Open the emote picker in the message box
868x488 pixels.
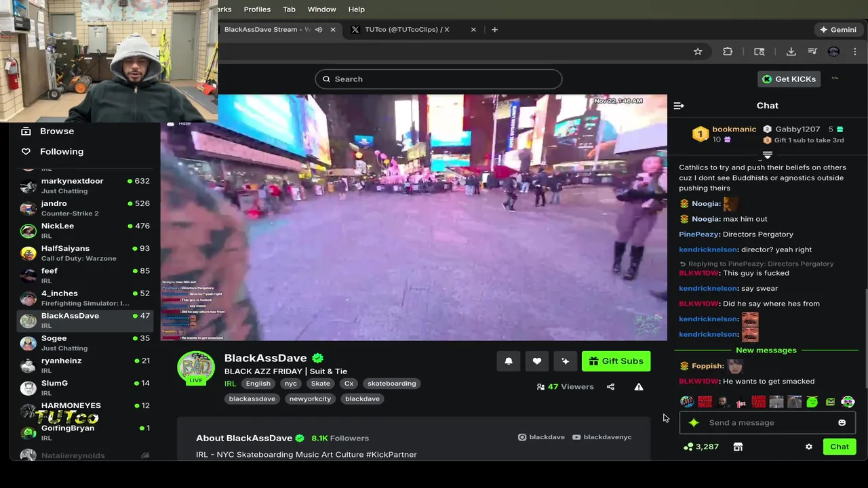[842, 423]
